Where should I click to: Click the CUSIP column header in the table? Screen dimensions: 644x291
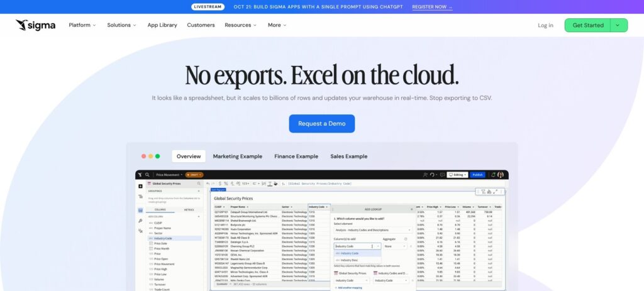[x=221, y=207]
